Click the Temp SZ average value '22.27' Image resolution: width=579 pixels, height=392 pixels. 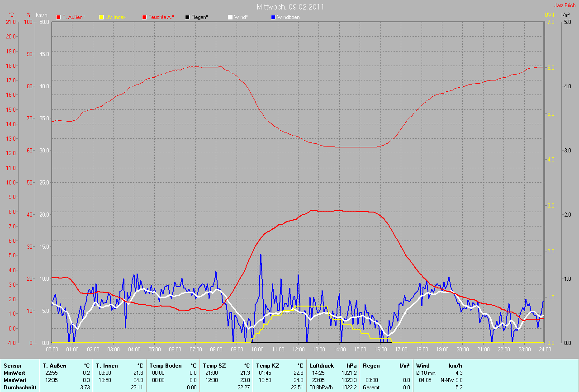click(x=244, y=387)
